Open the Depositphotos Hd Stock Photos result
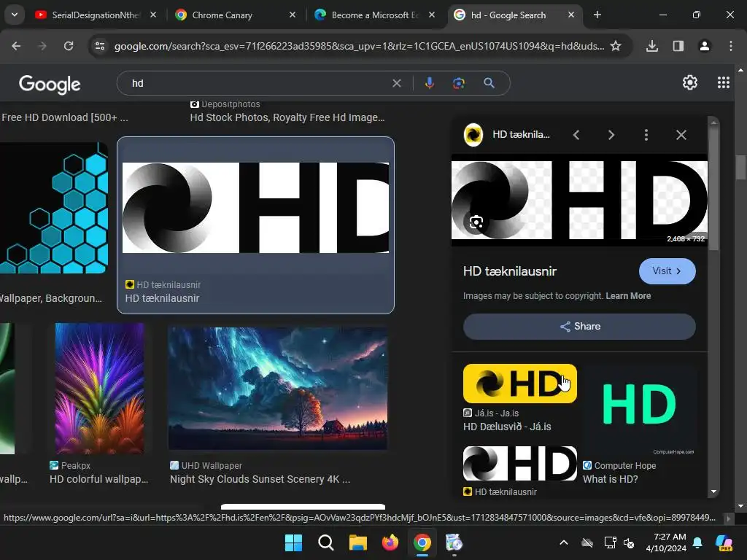Screen dimensions: 747x560 tap(287, 117)
